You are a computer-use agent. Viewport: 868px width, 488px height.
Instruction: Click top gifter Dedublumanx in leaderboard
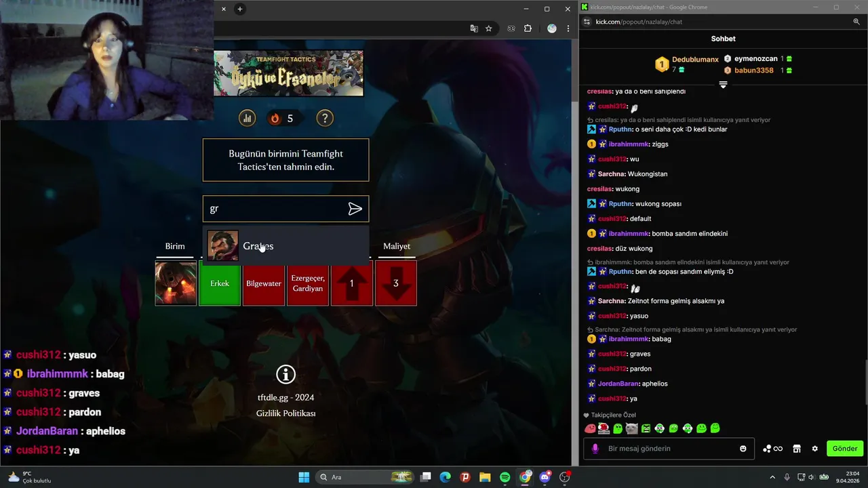click(x=687, y=64)
